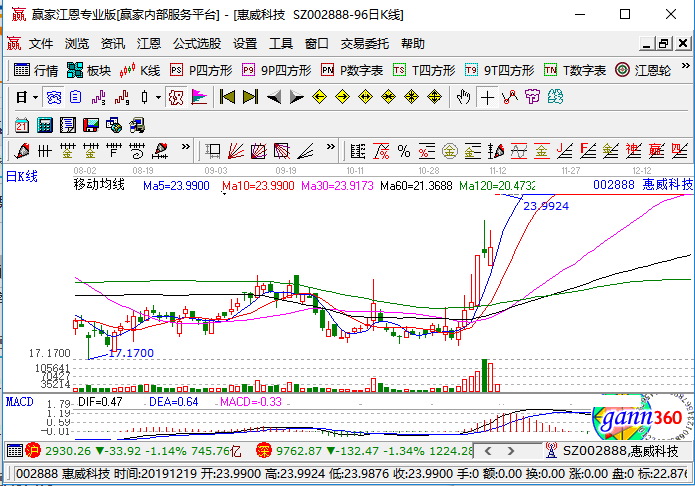Open the T四方形 tool
695x486 pixels.
coord(424,70)
